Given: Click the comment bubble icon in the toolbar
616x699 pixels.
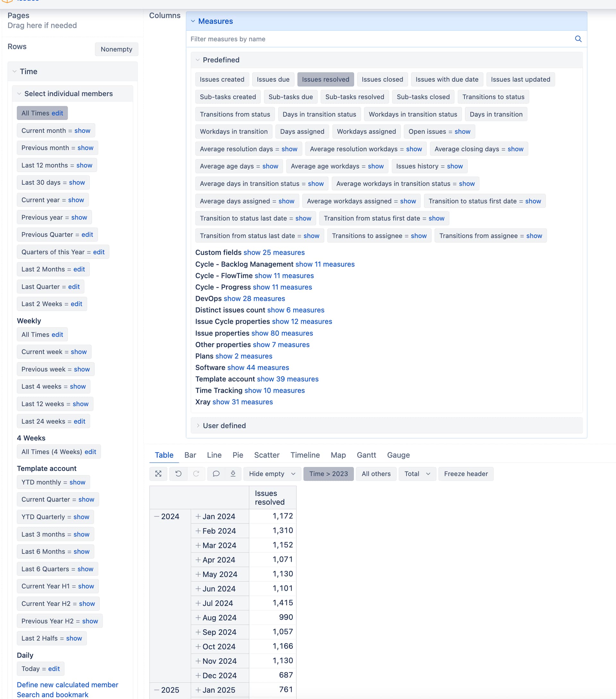Looking at the screenshot, I should [x=216, y=473].
